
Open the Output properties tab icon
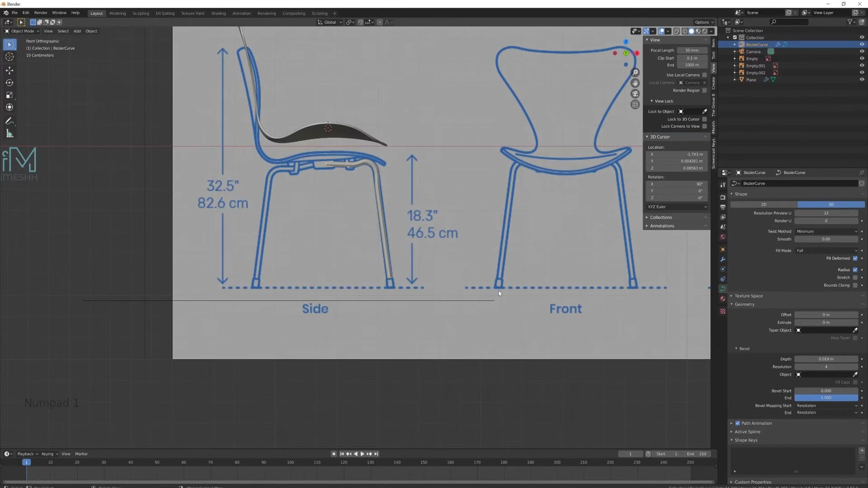723,207
